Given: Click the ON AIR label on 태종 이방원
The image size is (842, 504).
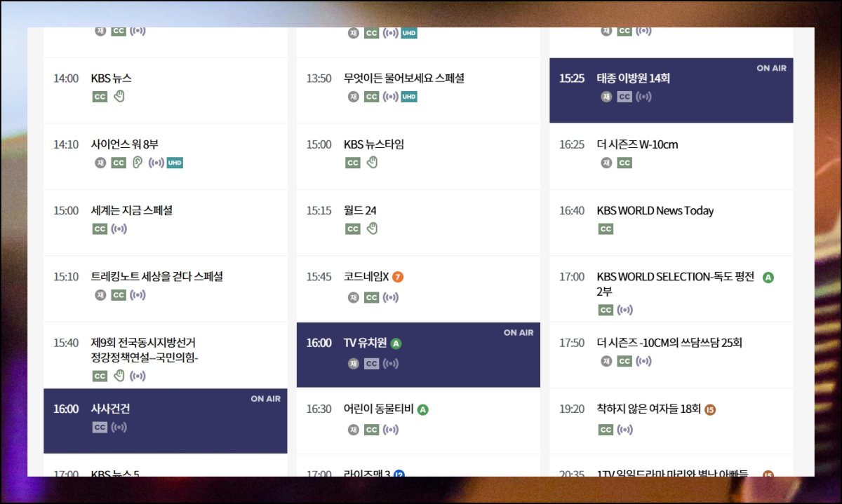Looking at the screenshot, I should [771, 68].
